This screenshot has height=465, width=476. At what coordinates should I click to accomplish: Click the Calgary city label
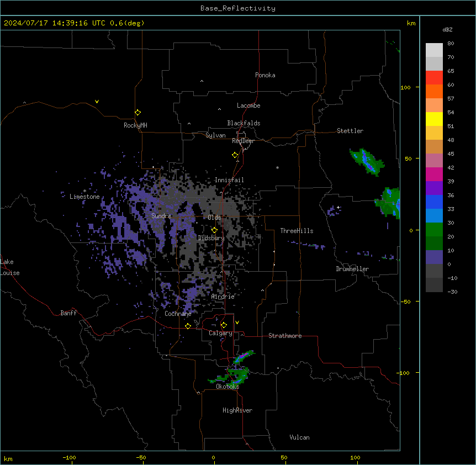coord(221,333)
